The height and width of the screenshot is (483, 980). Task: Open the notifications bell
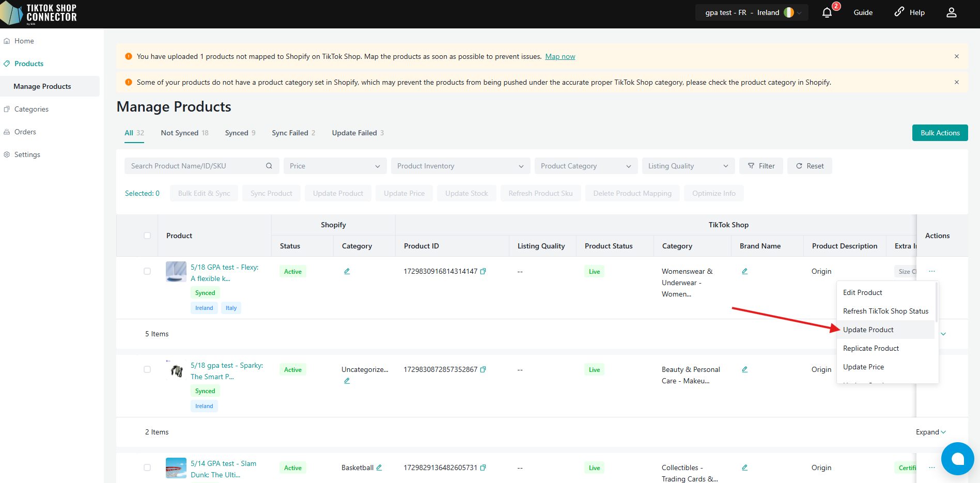(827, 12)
